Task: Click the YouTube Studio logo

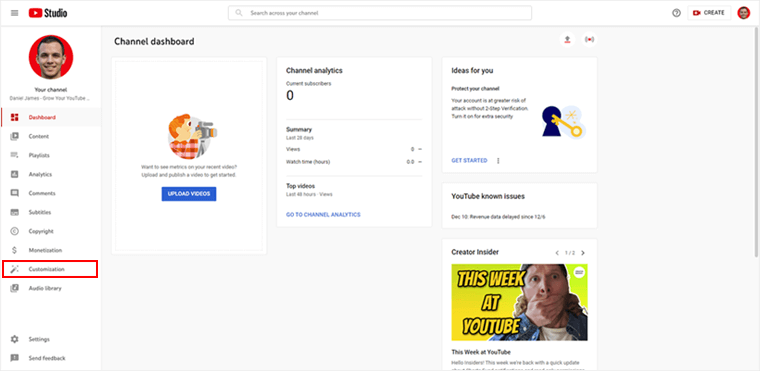Action: coord(48,13)
